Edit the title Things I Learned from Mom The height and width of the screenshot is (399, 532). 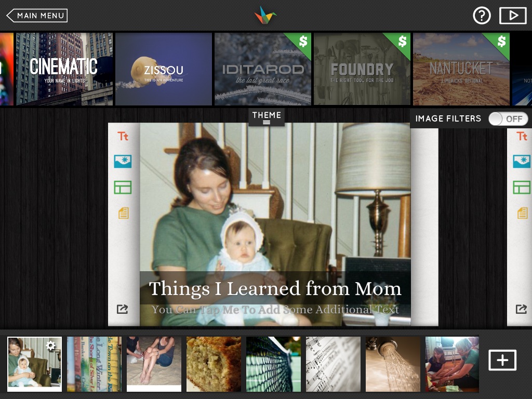click(275, 288)
